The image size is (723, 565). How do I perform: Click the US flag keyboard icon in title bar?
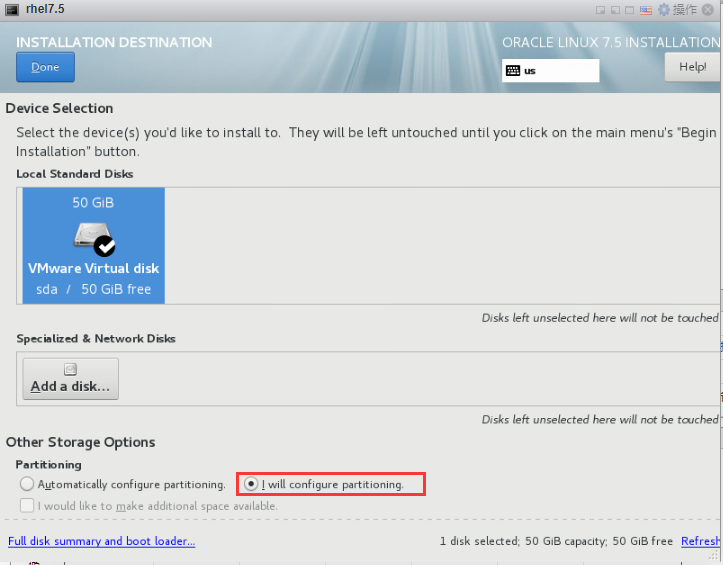point(646,10)
